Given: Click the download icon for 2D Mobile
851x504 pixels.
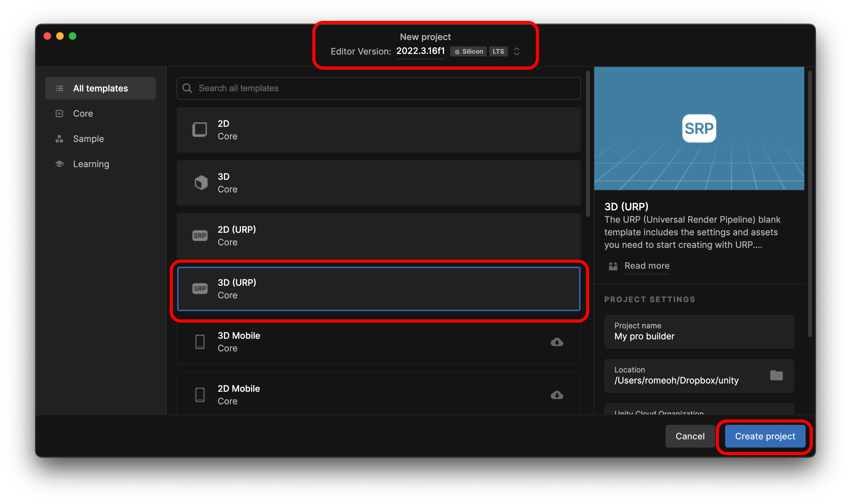Looking at the screenshot, I should pos(557,395).
